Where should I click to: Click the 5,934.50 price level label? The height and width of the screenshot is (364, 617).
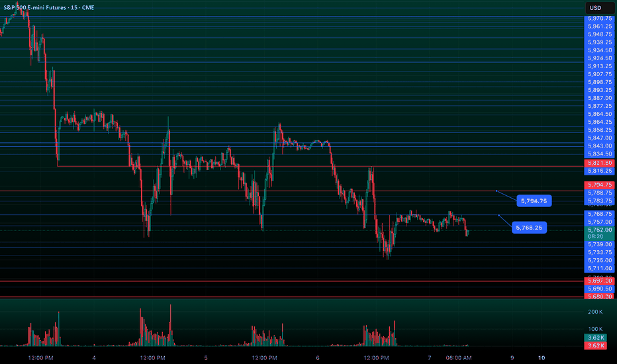[600, 50]
